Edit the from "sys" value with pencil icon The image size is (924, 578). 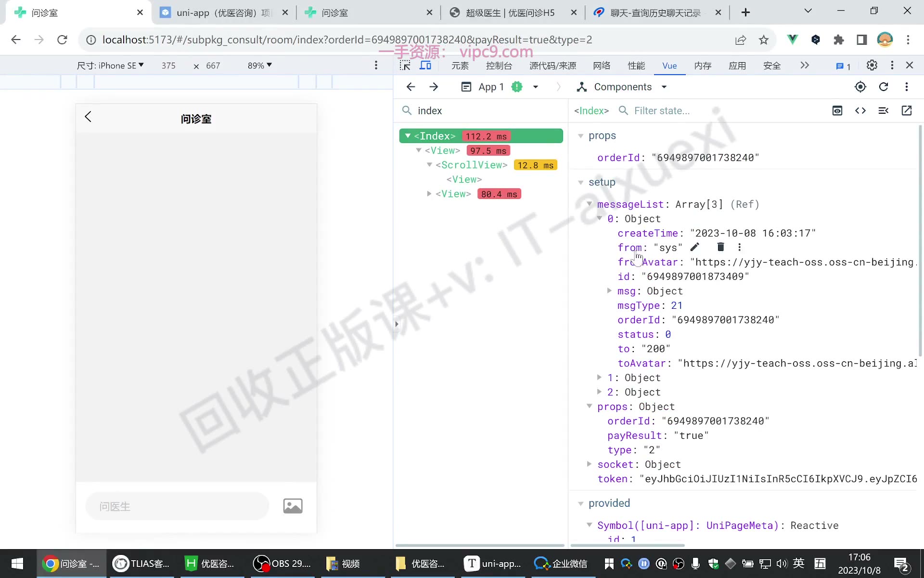(x=694, y=247)
